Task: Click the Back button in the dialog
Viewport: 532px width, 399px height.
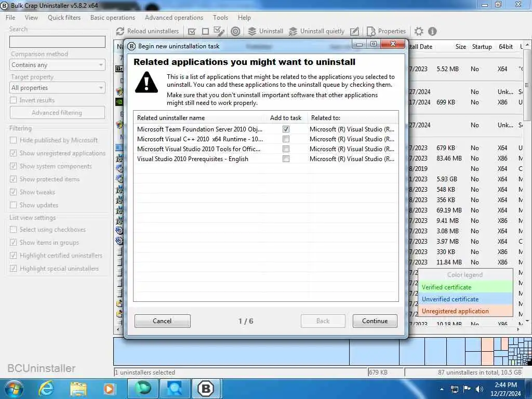Action: (323, 321)
